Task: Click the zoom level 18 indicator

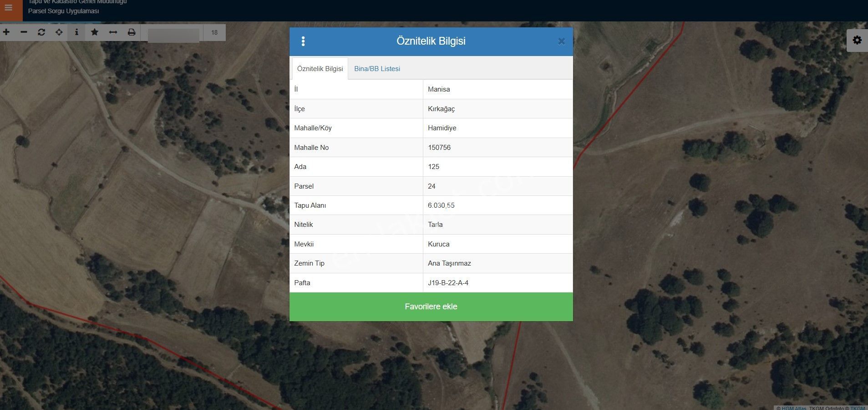Action: point(214,33)
